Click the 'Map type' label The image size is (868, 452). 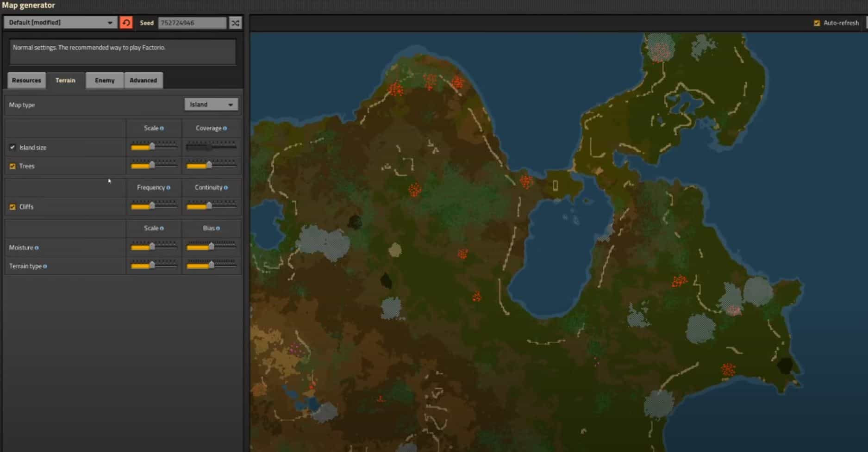[x=22, y=105]
